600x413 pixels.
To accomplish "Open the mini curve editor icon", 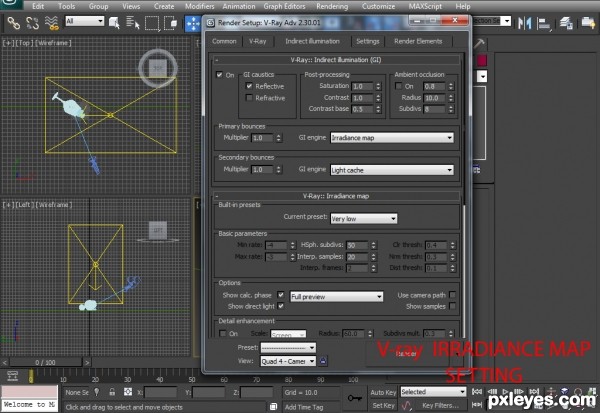I will pyautogui.click(x=13, y=376).
